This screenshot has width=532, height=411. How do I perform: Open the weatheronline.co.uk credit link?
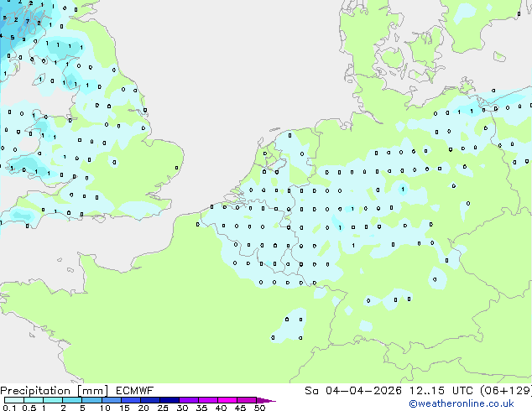tap(462, 403)
